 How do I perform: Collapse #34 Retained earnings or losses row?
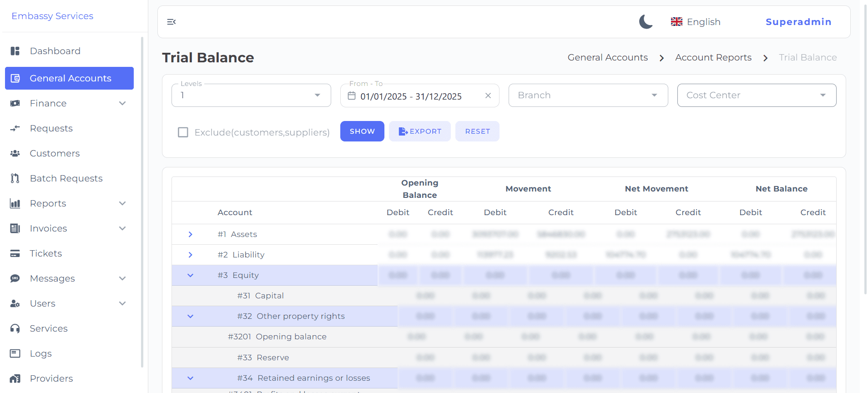[x=190, y=378]
